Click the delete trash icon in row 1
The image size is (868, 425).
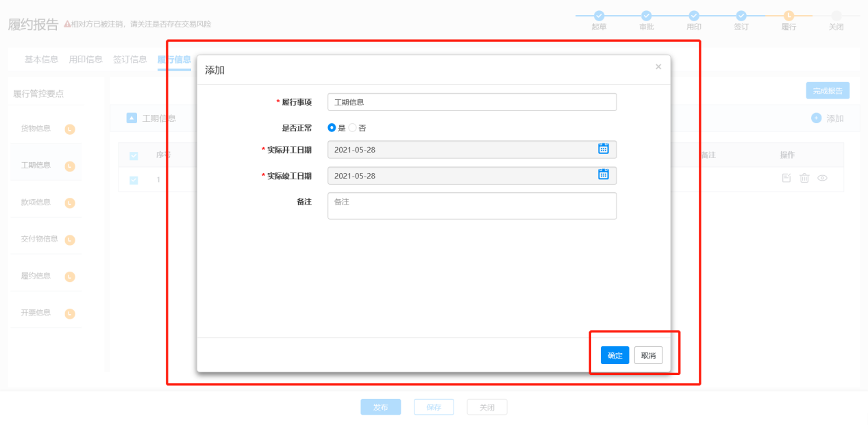804,178
